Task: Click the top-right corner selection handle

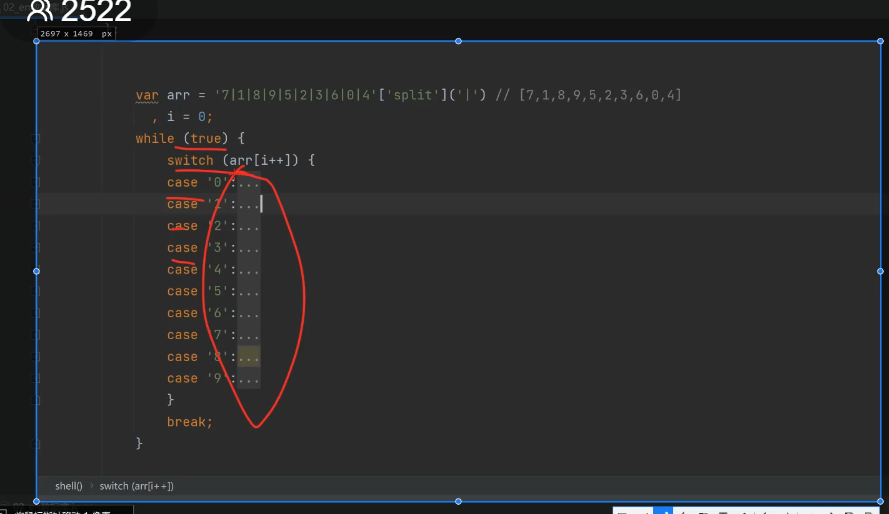Action: click(x=880, y=41)
